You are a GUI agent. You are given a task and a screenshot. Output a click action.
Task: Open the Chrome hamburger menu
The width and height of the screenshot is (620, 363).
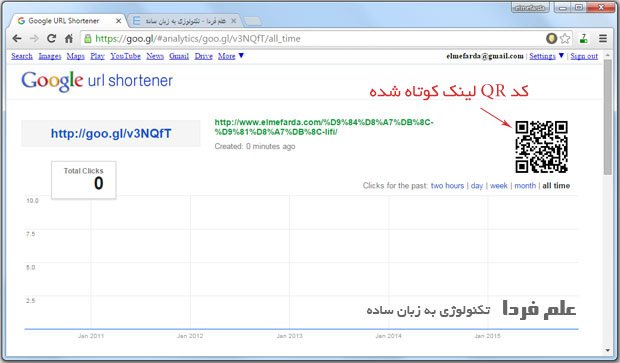[x=603, y=38]
